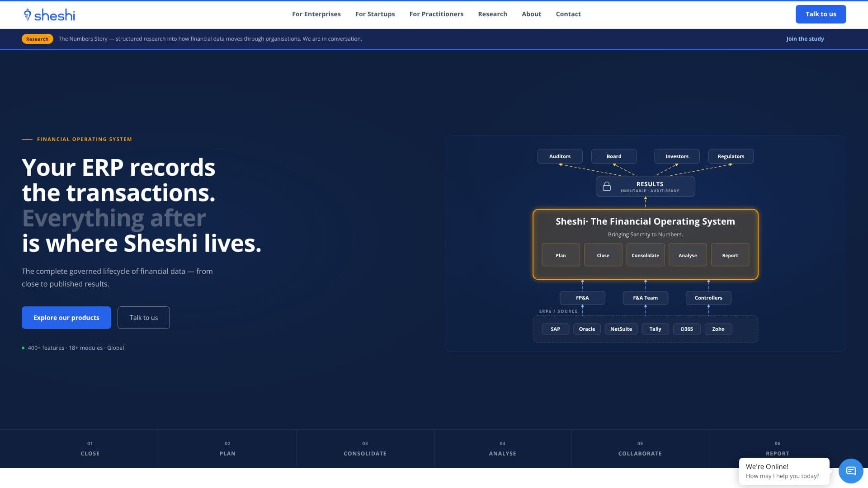This screenshot has height=488, width=868.
Task: Click the Analyse module box in diagram
Action: click(688, 255)
